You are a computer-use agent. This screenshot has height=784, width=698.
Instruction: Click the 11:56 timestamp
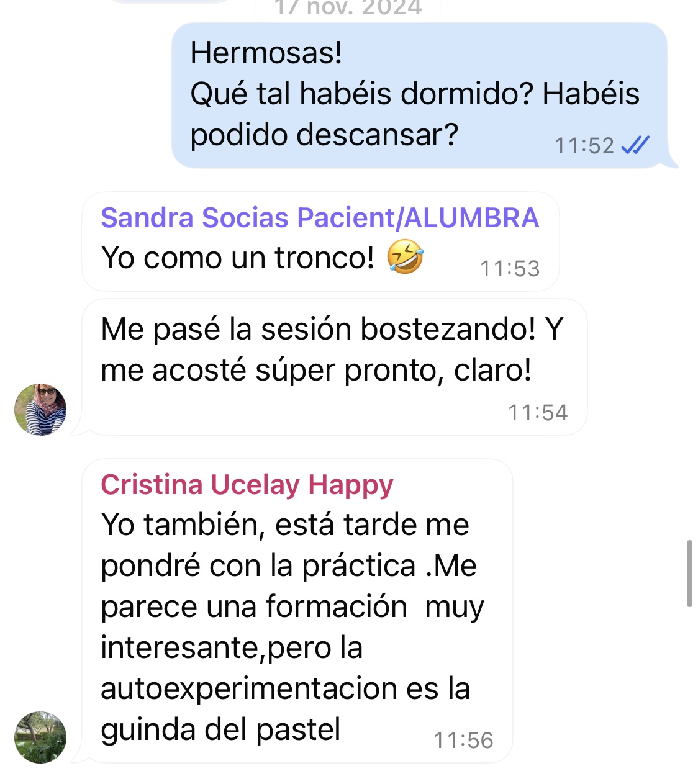tap(463, 741)
